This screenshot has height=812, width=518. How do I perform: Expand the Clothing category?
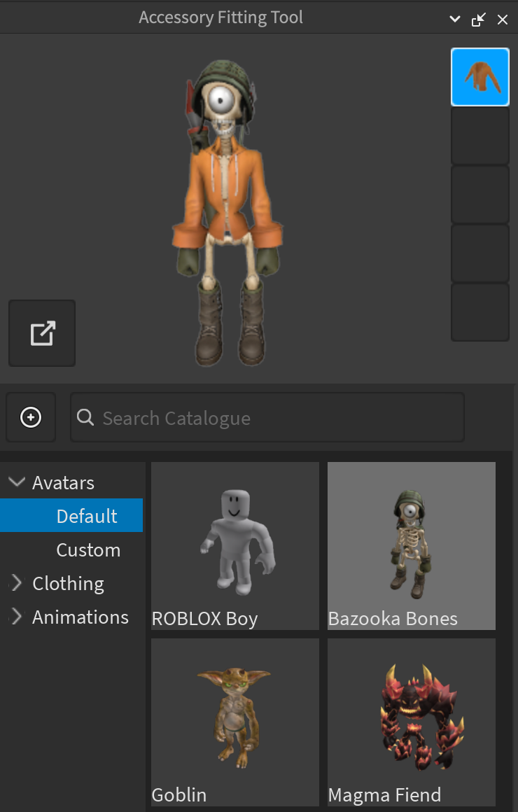(x=15, y=583)
